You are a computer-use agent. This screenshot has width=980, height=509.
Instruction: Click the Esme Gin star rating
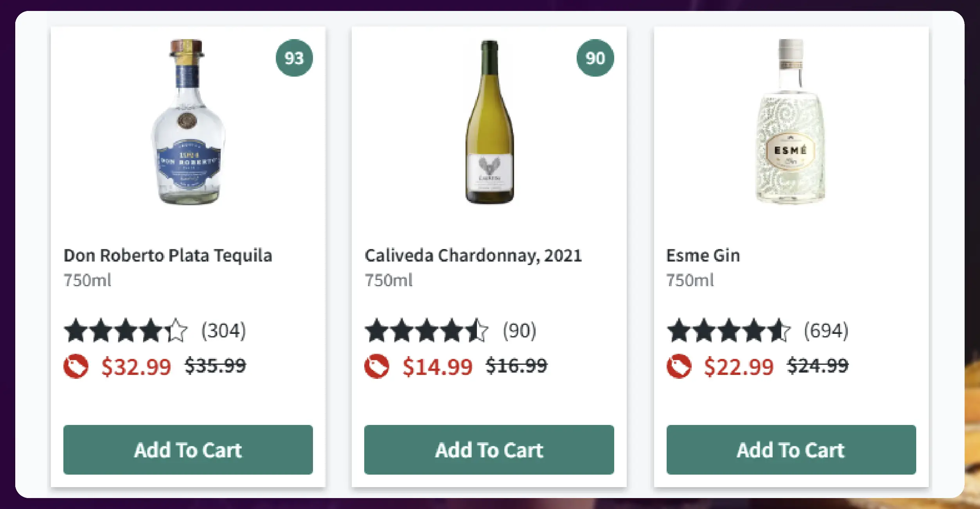click(728, 330)
